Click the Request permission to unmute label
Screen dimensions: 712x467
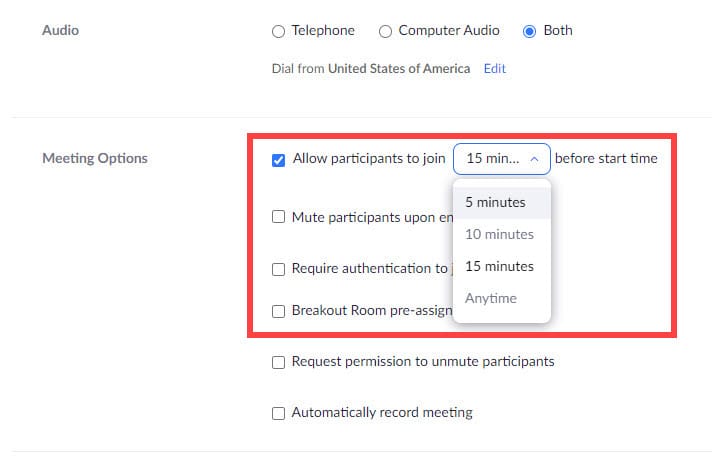point(422,362)
